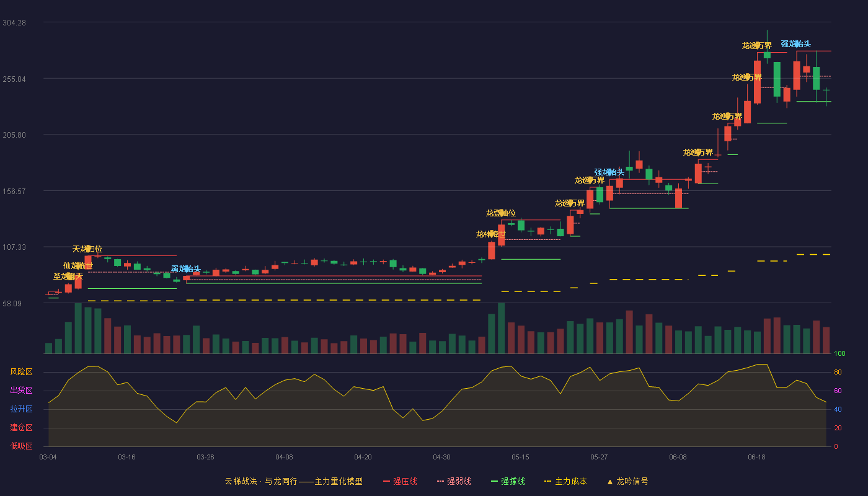Click the 06-08 date tick
The width and height of the screenshot is (868, 496).
tap(678, 457)
